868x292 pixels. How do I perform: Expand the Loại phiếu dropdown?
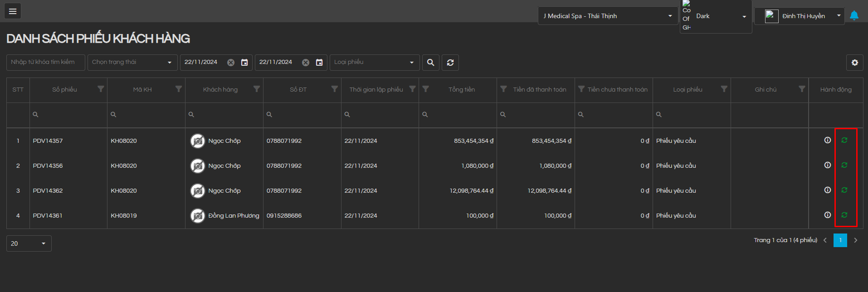[374, 63]
